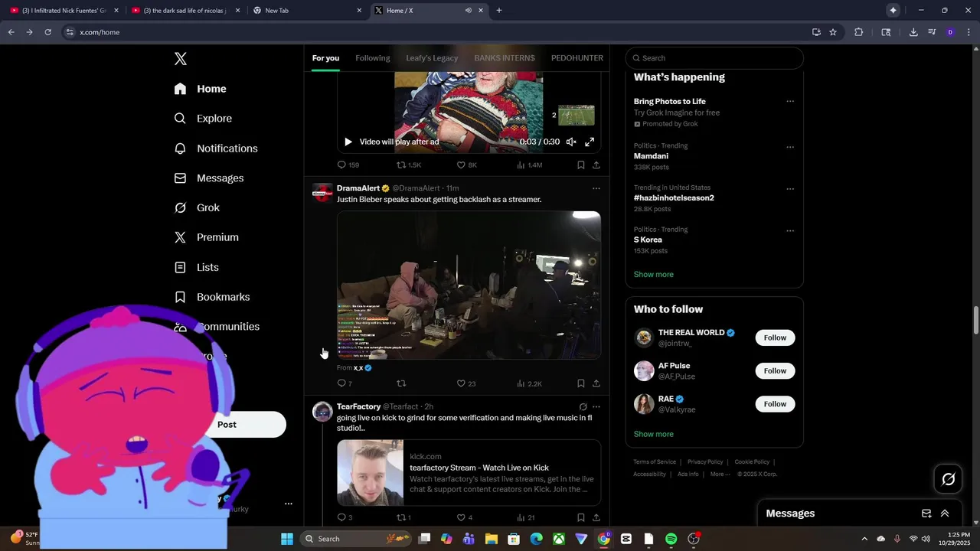Select the For you tab
The width and height of the screenshot is (980, 551).
[x=325, y=58]
